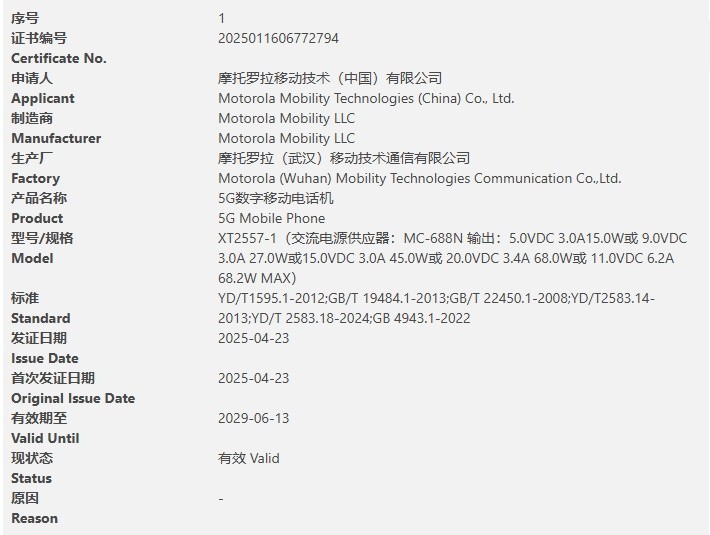
Task: Click the valid-until date 2029-06-13
Action: click(x=253, y=418)
